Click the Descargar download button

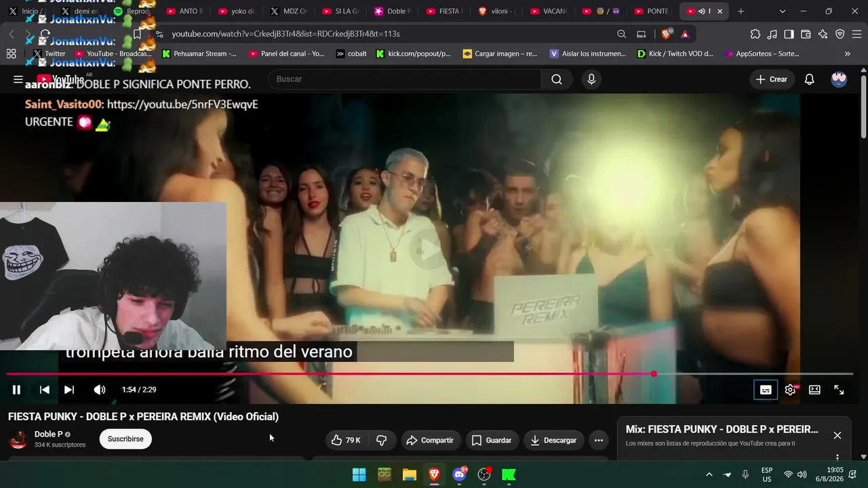(553, 441)
